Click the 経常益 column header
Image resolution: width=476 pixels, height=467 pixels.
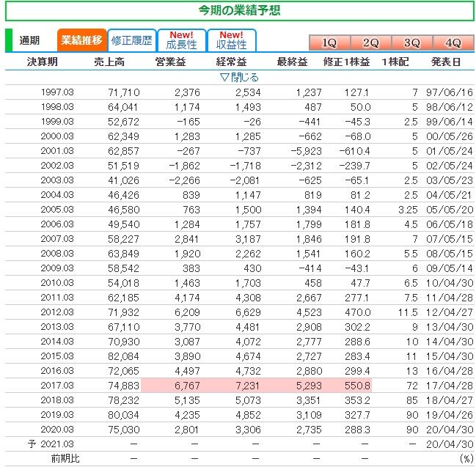click(231, 62)
